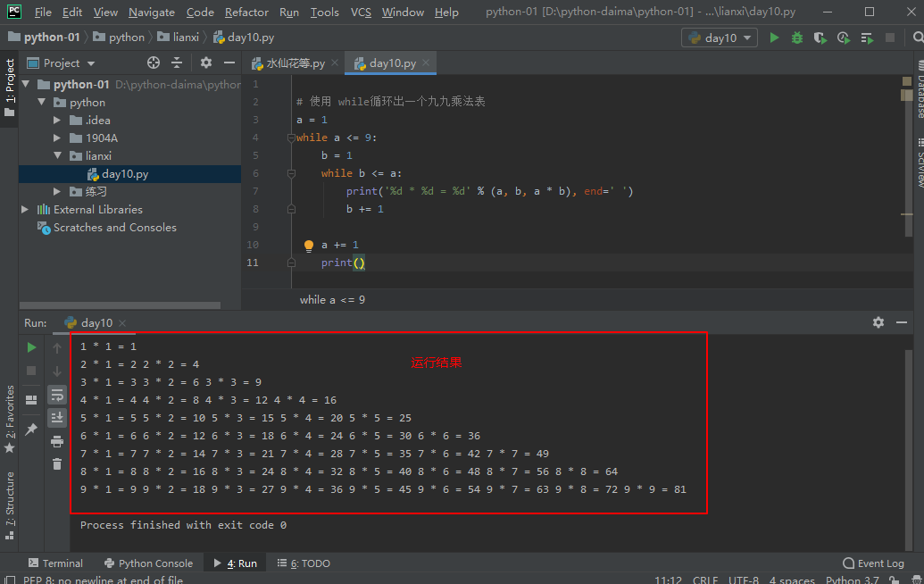Open the build/concurrency toolbar icon beside profiler
The width and height of the screenshot is (924, 584).
pos(867,38)
